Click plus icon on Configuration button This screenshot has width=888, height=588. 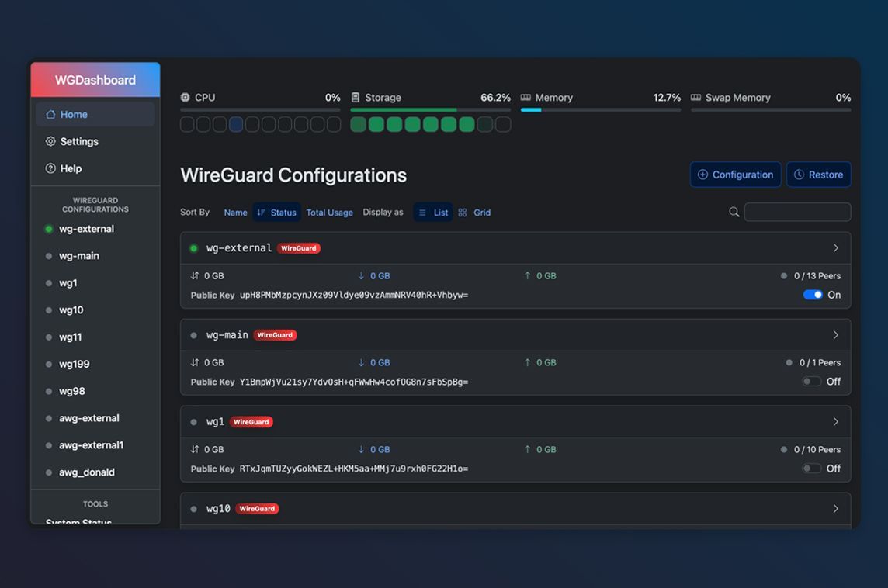[x=702, y=175]
